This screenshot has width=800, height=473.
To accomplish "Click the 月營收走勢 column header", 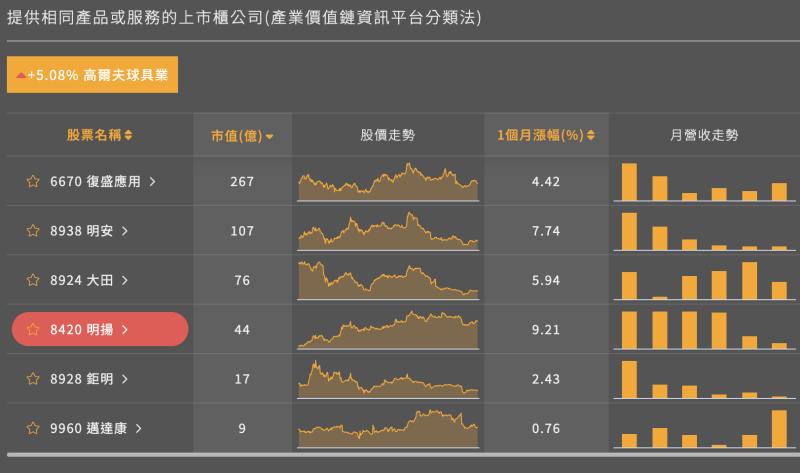I will pyautogui.click(x=704, y=135).
